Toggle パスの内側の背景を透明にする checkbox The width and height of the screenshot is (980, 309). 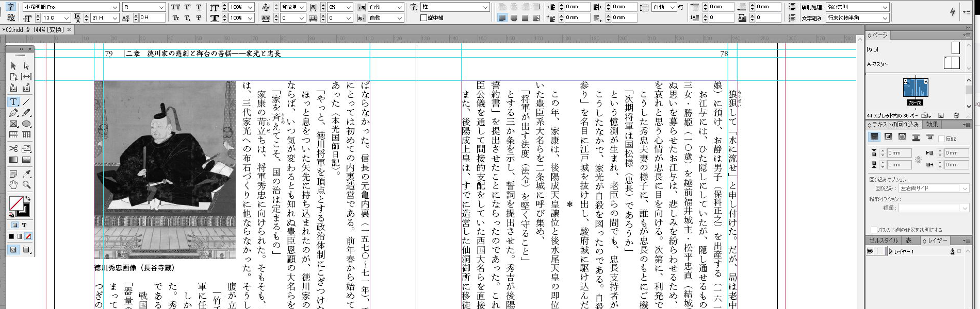[874, 230]
